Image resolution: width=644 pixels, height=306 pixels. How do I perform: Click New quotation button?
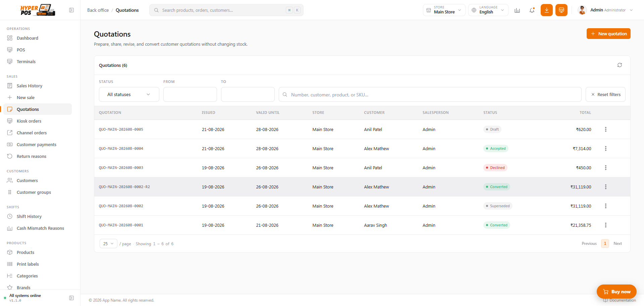point(608,34)
